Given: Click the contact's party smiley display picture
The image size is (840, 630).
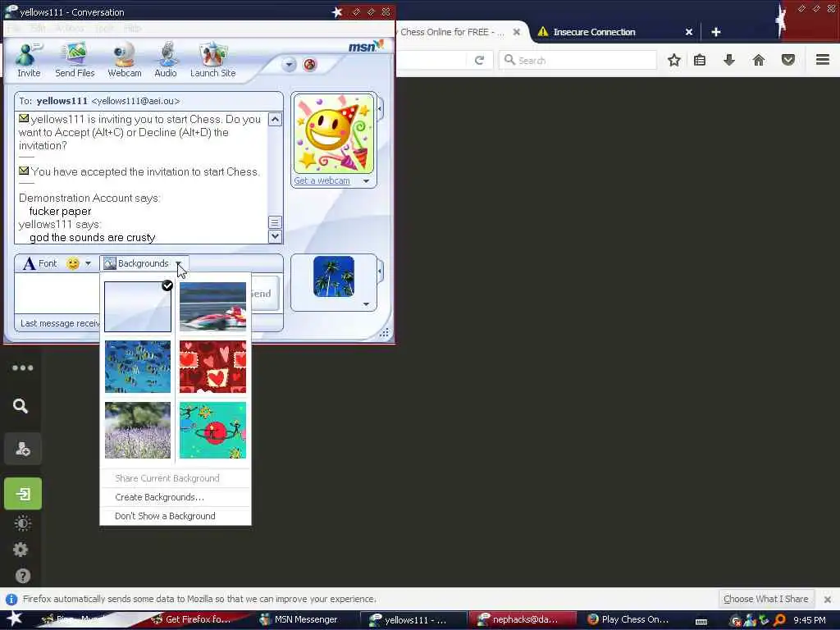Looking at the screenshot, I should [x=333, y=134].
